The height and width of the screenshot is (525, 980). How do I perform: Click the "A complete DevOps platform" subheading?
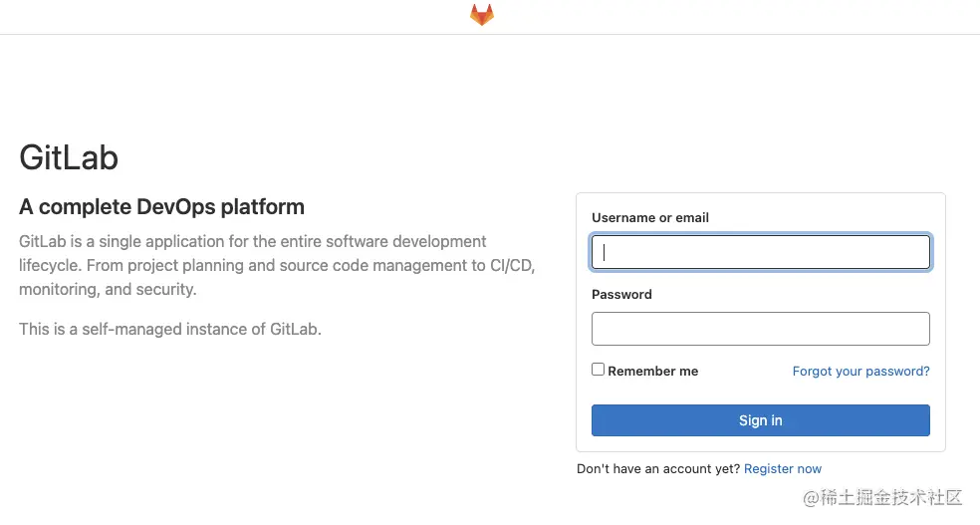tap(161, 207)
